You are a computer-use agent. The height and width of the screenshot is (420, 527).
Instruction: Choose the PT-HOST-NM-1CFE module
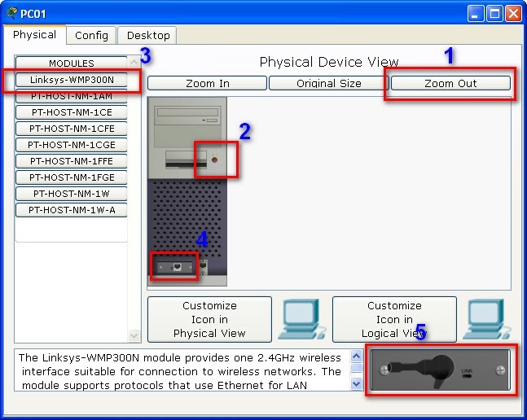(x=72, y=129)
